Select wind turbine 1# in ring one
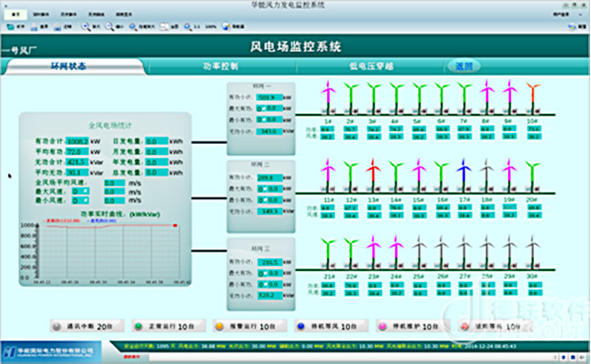This screenshot has height=364, width=591. 327,97
